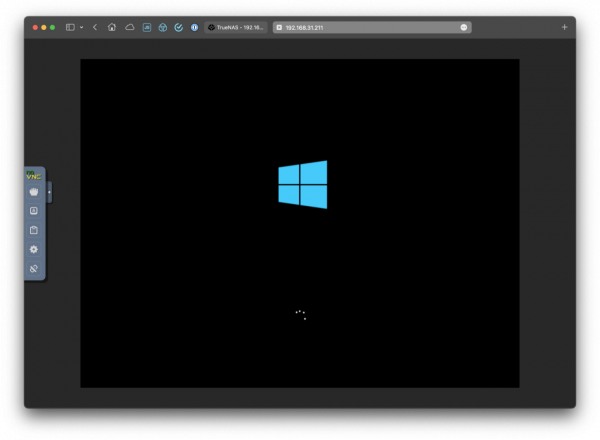Click the JS extension toolbar icon
This screenshot has width=600, height=440.
tap(147, 27)
